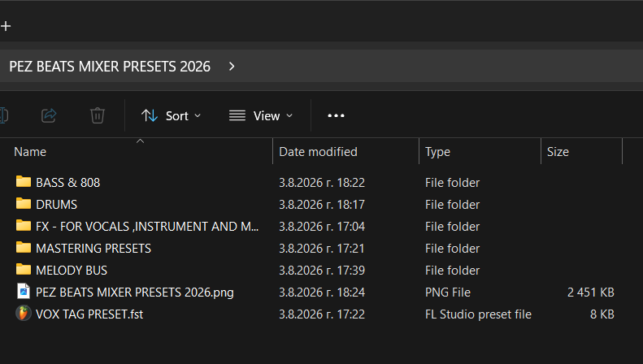This screenshot has height=364, width=643.
Task: Select the PNG file image icon
Action: [24, 292]
